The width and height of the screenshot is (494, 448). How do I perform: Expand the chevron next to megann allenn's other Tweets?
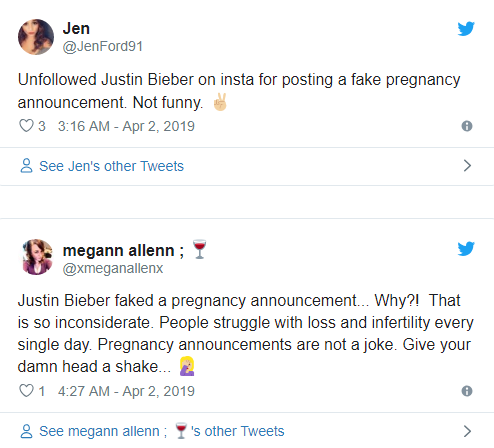coord(467,431)
